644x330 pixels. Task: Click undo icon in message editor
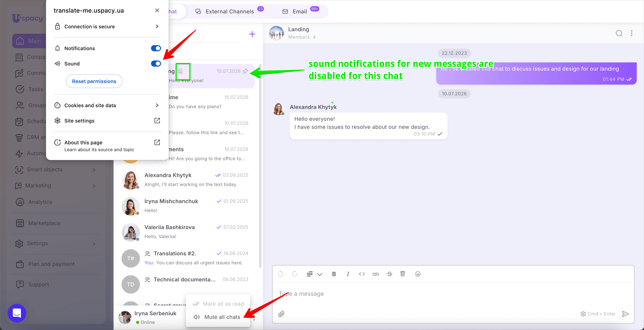tap(280, 274)
